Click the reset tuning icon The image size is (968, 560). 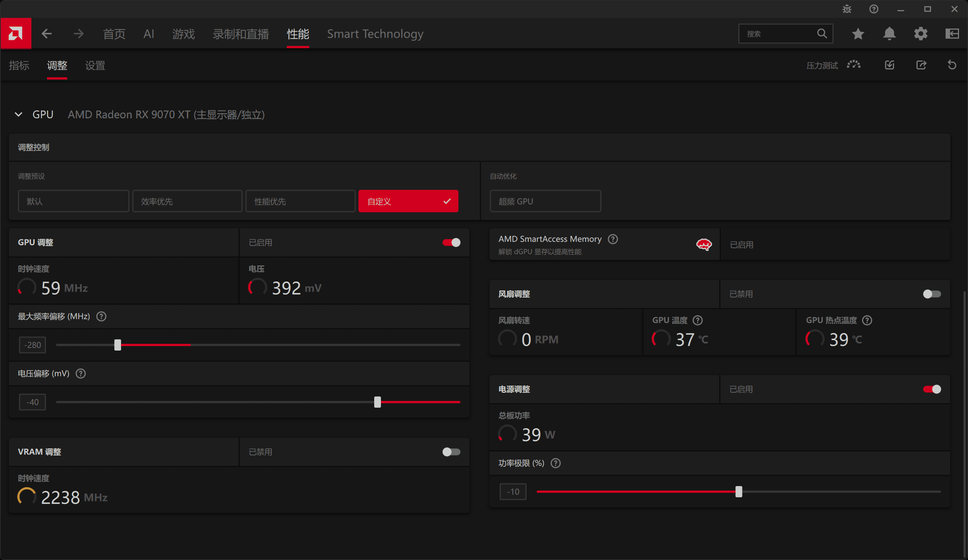pyautogui.click(x=952, y=65)
